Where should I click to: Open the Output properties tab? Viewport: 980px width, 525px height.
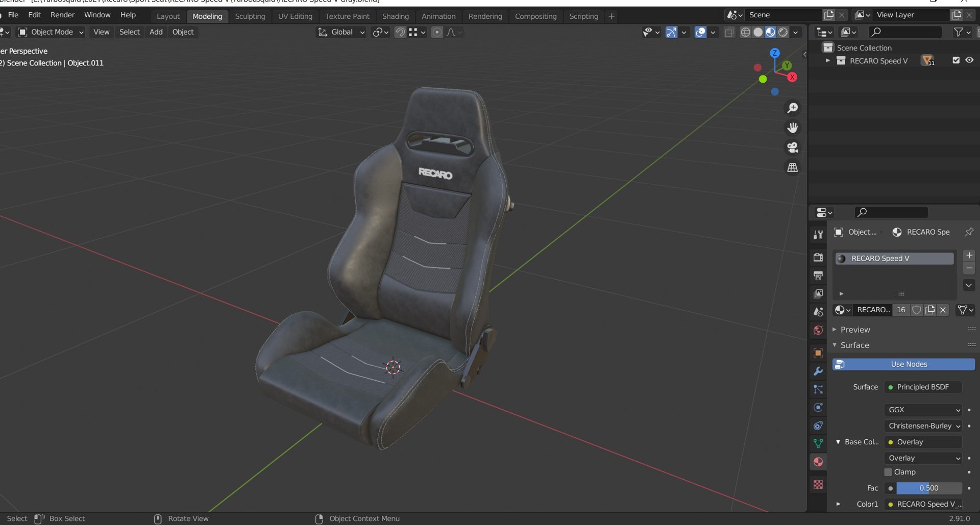tap(818, 276)
